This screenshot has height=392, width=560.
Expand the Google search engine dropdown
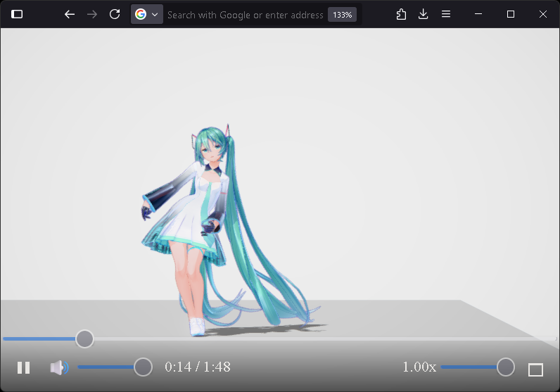click(x=147, y=14)
